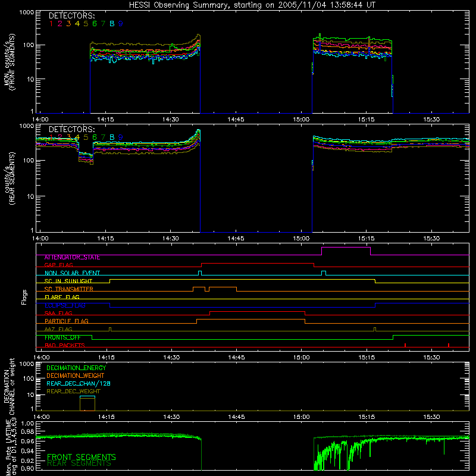The image size is (476, 476).
Task: Select the FRONTS_OFF flag label
Action: (x=62, y=337)
